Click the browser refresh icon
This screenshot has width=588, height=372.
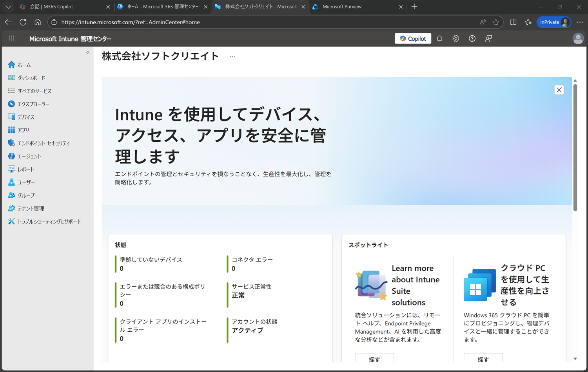pos(23,22)
